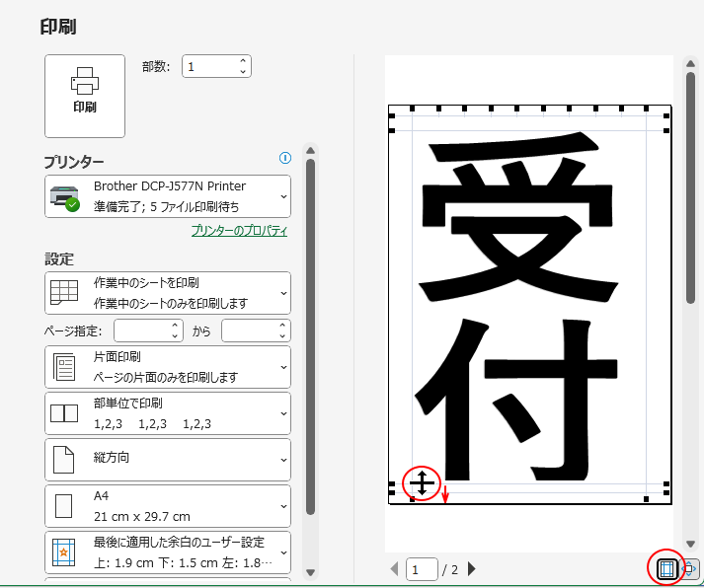704x588 pixels.
Task: Open the 部単位で印刷 collation dropdown
Action: pyautogui.click(x=168, y=413)
